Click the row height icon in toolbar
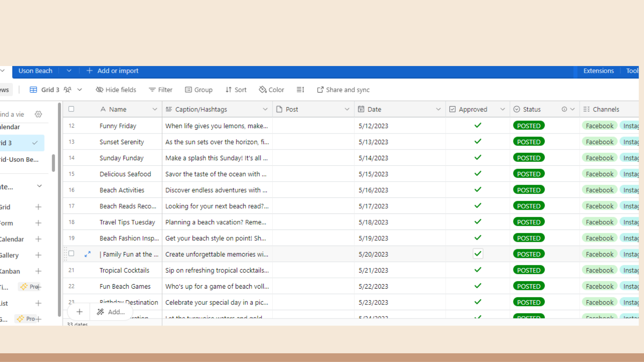This screenshot has height=362, width=644. tap(300, 90)
